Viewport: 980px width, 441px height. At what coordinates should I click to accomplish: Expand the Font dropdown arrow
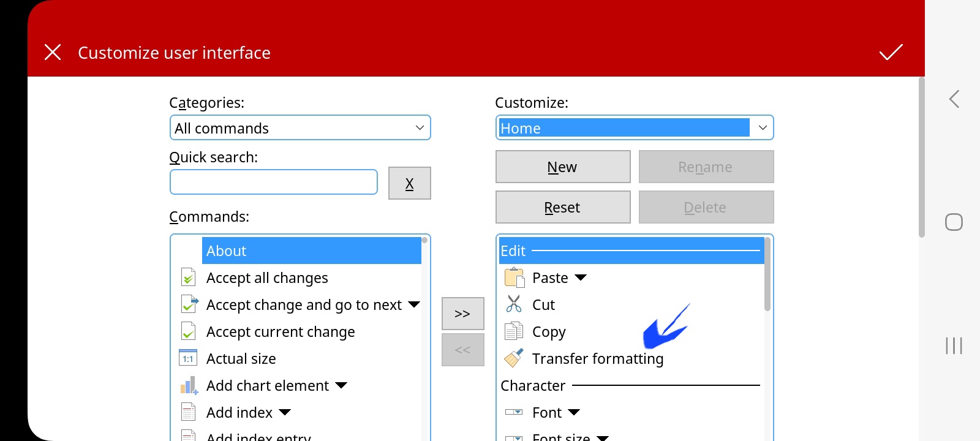(x=573, y=412)
